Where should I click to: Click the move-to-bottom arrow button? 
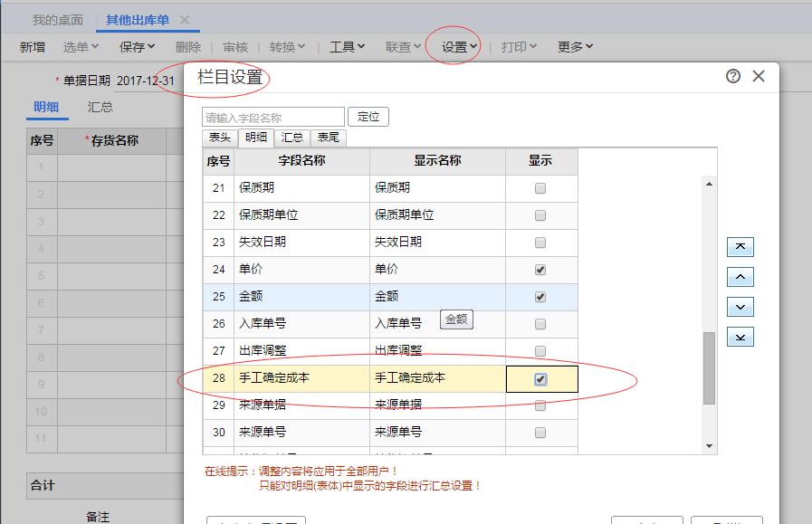740,337
